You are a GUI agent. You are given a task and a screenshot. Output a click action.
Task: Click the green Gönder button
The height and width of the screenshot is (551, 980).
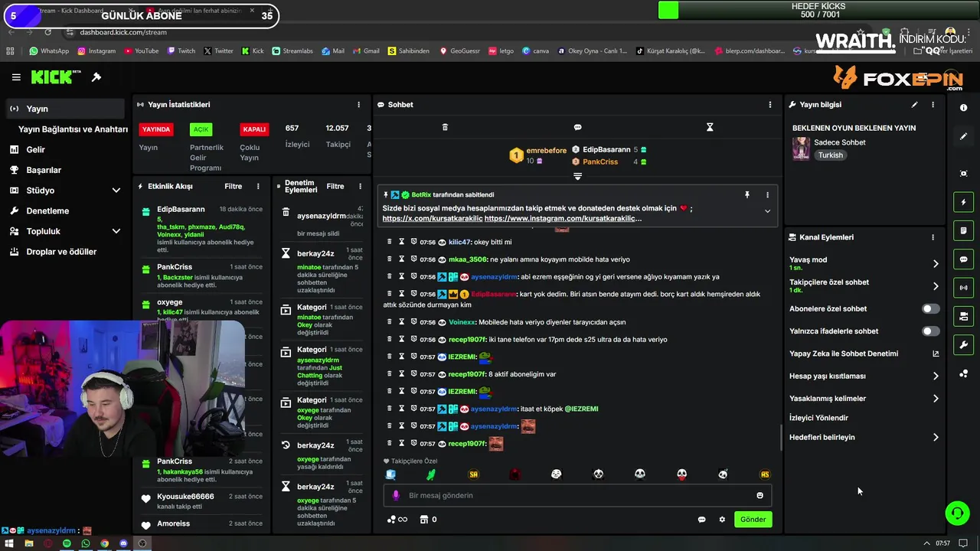tap(753, 520)
